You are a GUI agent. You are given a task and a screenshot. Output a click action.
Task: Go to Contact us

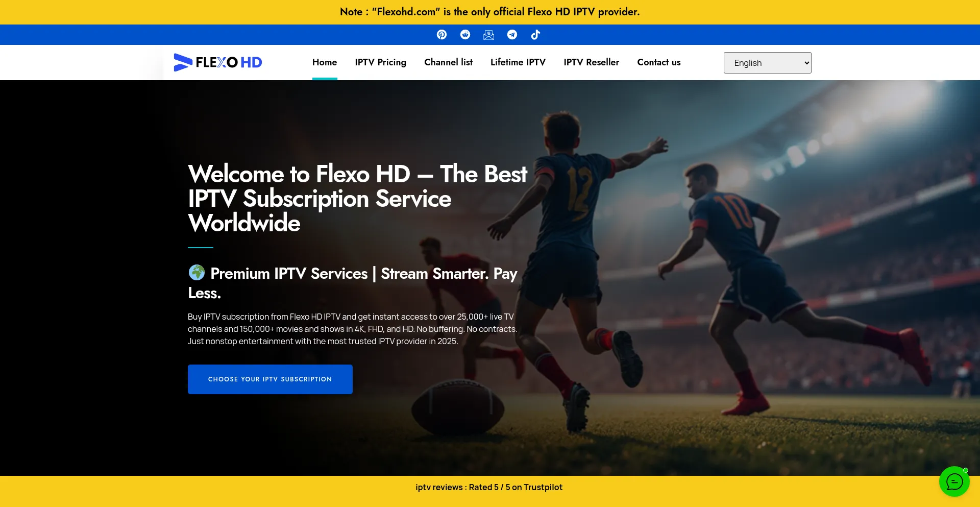(659, 62)
